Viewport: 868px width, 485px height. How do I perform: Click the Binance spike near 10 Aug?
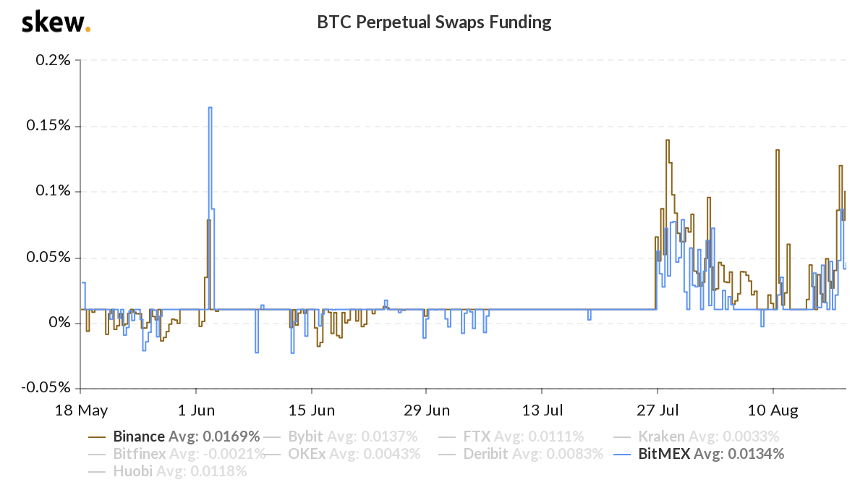click(x=777, y=151)
